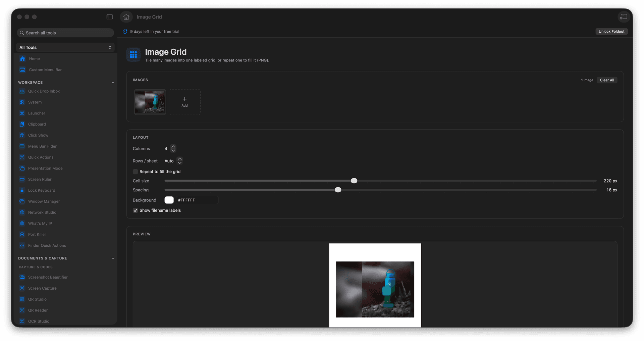644x341 pixels.
Task: Click the Home icon in sidebar
Action: pyautogui.click(x=22, y=59)
